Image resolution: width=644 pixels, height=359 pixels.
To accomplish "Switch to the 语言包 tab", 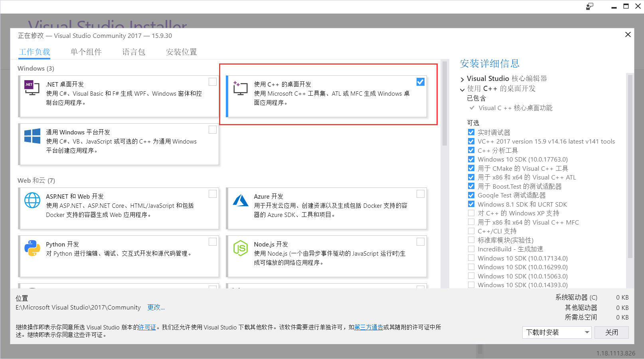I will click(134, 52).
